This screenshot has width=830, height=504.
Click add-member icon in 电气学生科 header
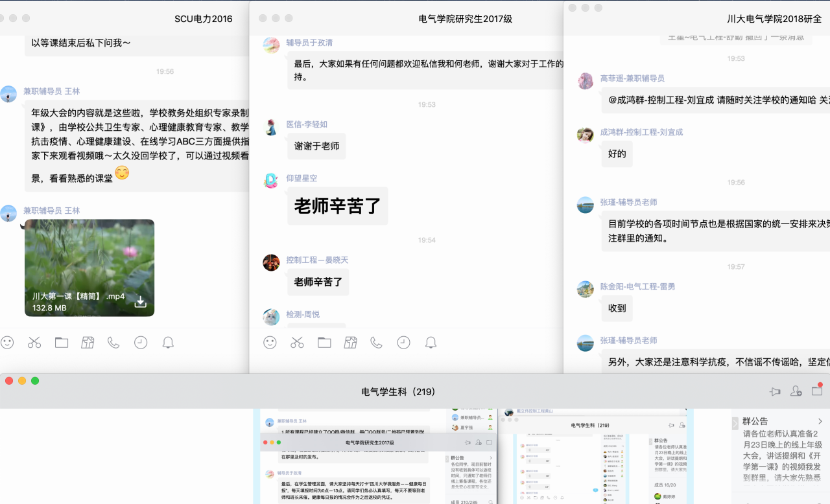pyautogui.click(x=796, y=391)
